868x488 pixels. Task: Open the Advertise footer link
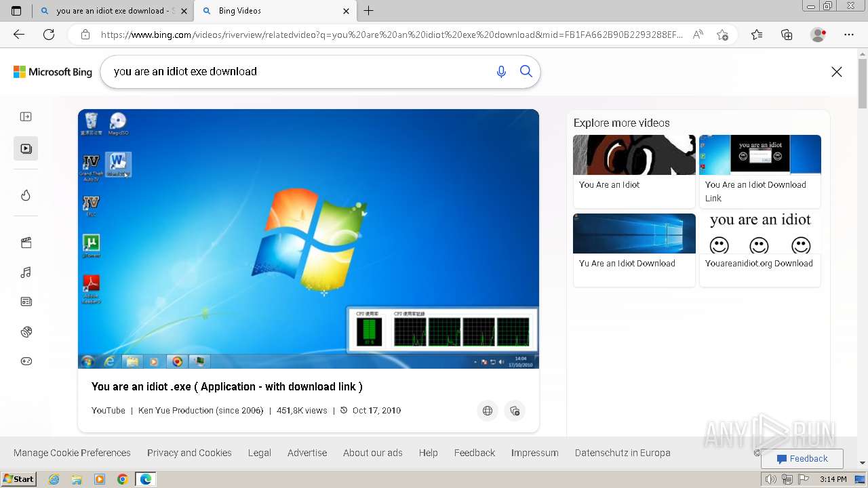point(307,453)
